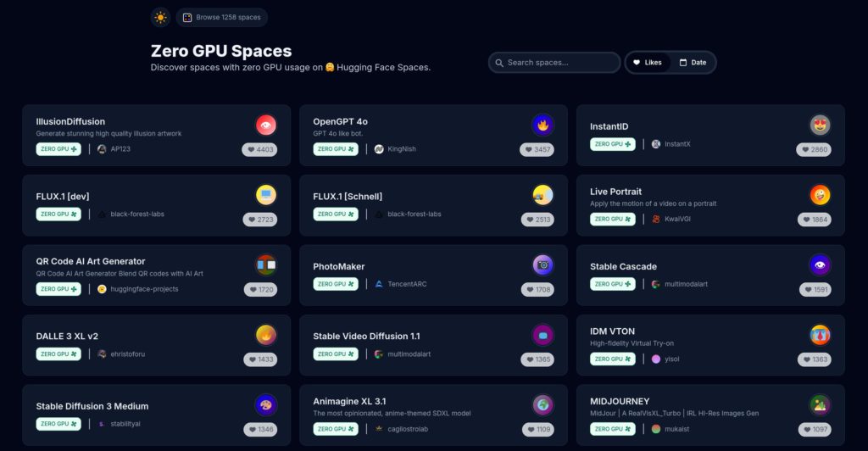The height and width of the screenshot is (451, 868).
Task: Click the MIDJOURNEY landscape thumbnail icon
Action: (820, 405)
